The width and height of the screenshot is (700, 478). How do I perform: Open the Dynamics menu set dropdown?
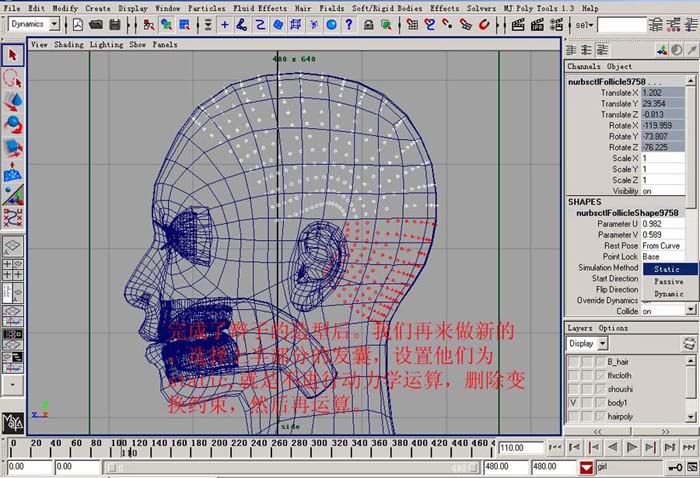pos(55,24)
